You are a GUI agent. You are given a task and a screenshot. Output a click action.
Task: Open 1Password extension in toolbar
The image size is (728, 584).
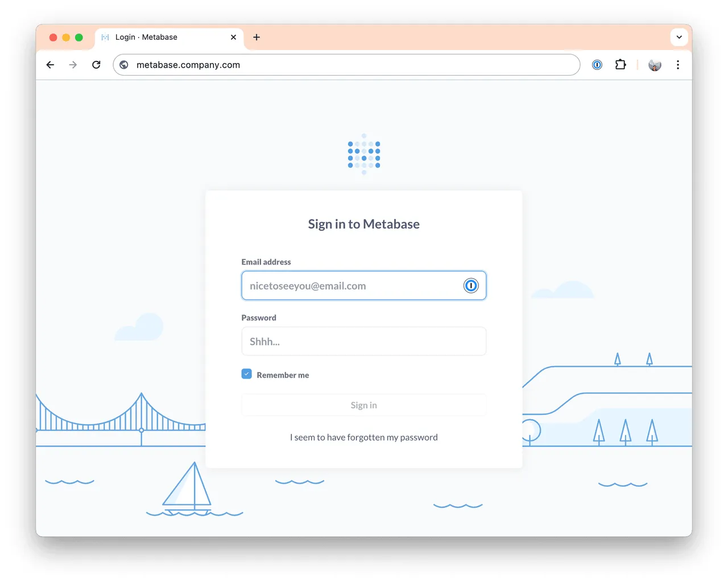coord(597,65)
